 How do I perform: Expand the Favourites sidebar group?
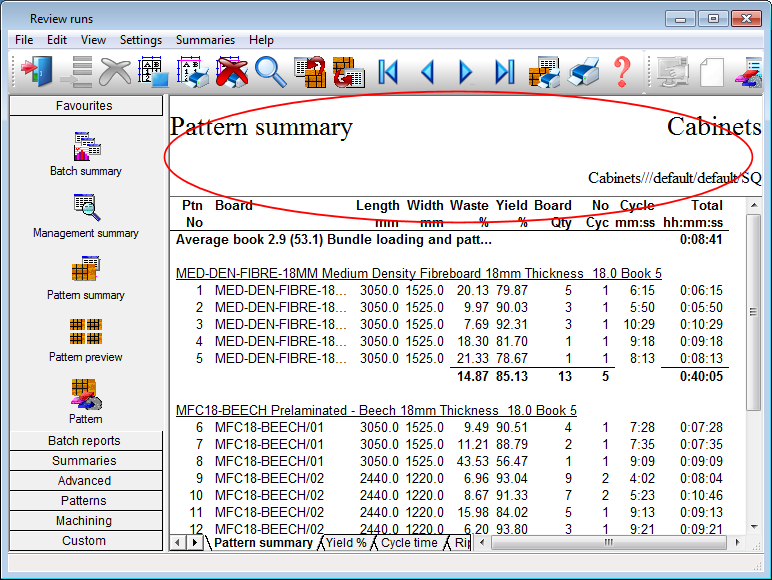(x=86, y=105)
